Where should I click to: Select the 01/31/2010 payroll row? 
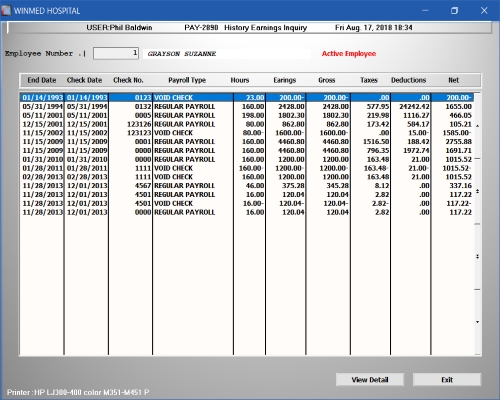[x=247, y=159]
